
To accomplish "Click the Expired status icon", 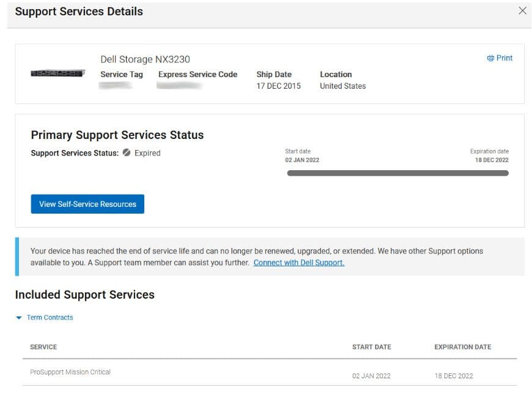I will pos(127,153).
